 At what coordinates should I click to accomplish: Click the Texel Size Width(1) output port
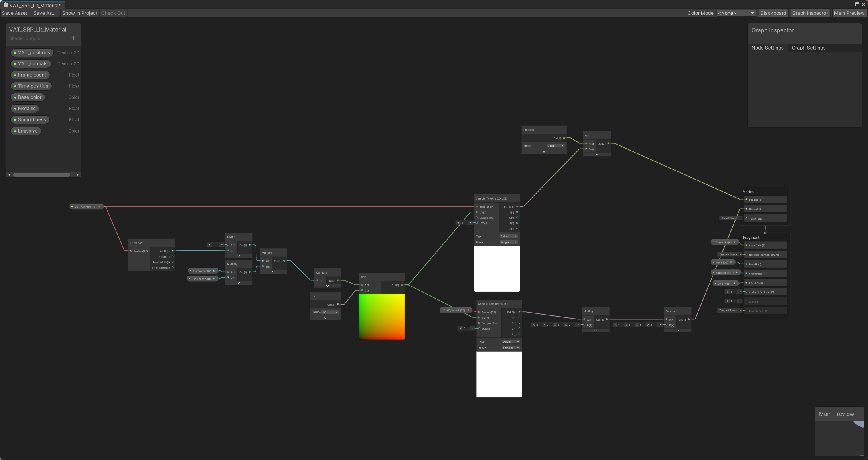[x=172, y=251]
